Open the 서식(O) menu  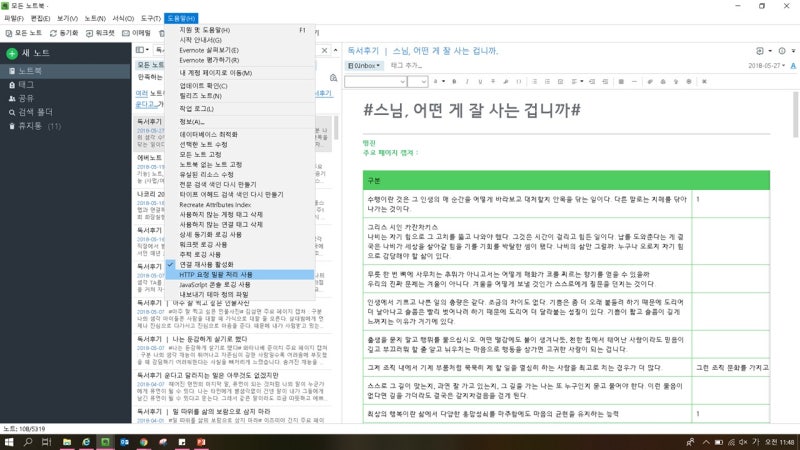click(123, 18)
